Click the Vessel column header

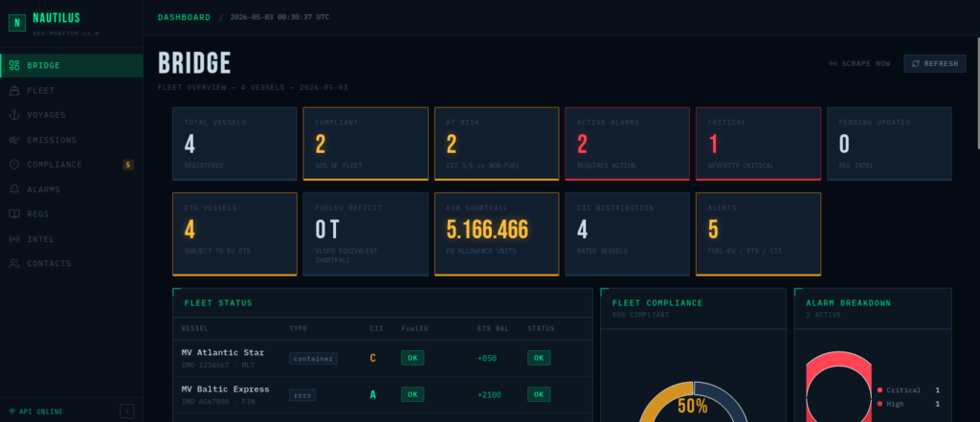(x=195, y=329)
